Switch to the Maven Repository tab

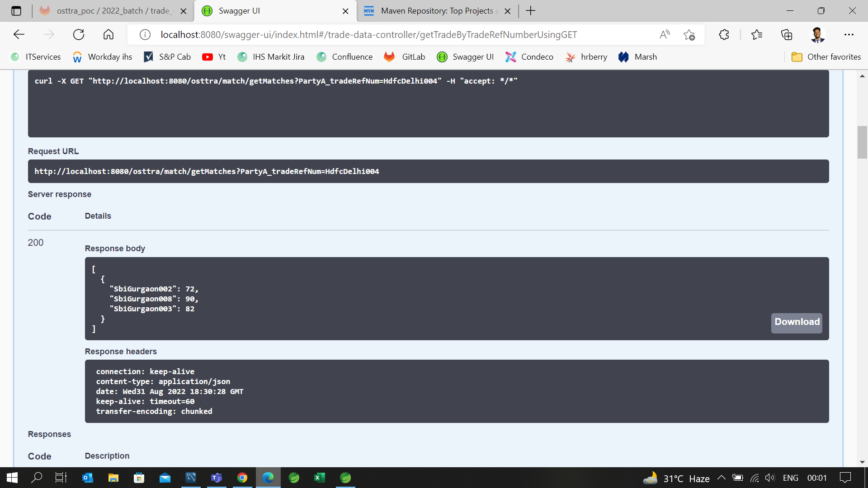tap(437, 11)
